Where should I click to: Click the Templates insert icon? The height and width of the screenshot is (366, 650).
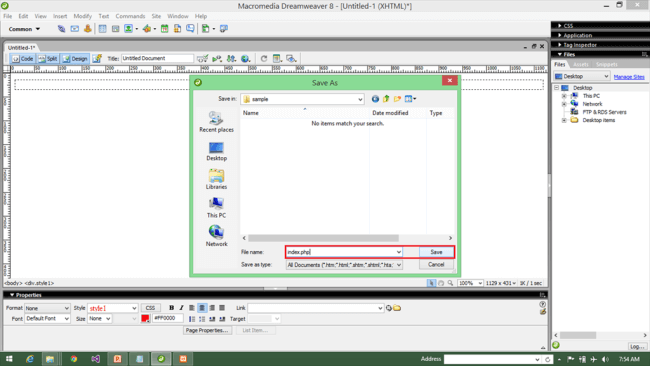point(206,29)
